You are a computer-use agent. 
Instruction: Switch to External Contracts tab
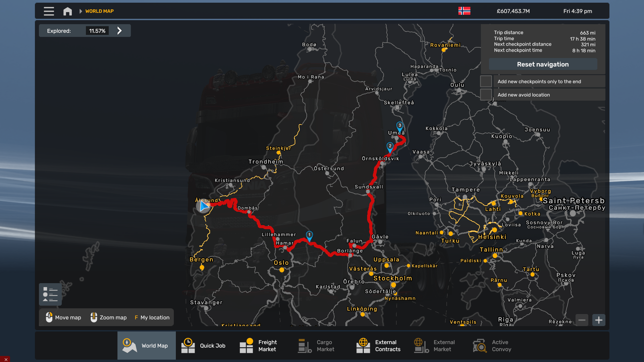(379, 346)
